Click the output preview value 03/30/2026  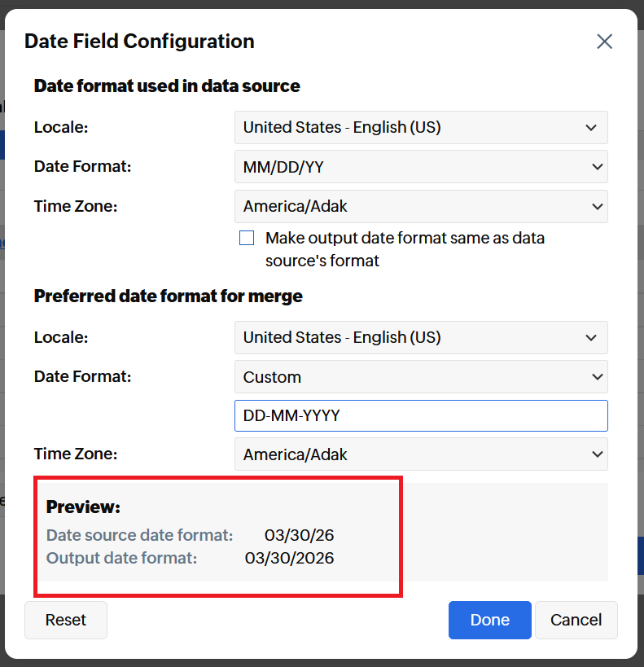pos(289,559)
